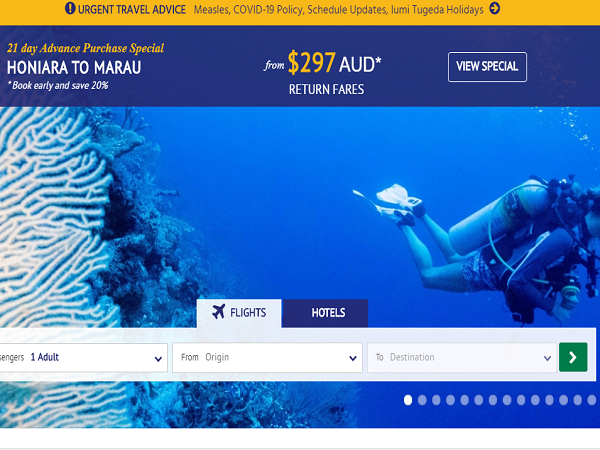Viewport: 600px width, 450px height.
Task: Select the first carousel slide dot
Action: [x=408, y=400]
